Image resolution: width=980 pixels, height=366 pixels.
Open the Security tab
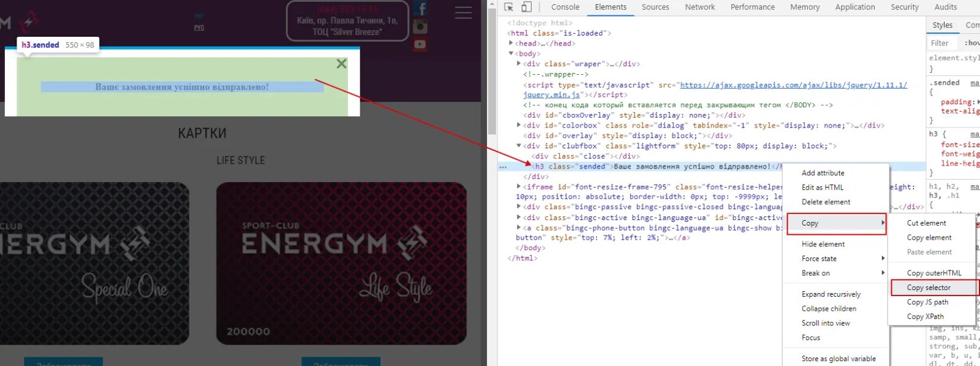tap(905, 7)
